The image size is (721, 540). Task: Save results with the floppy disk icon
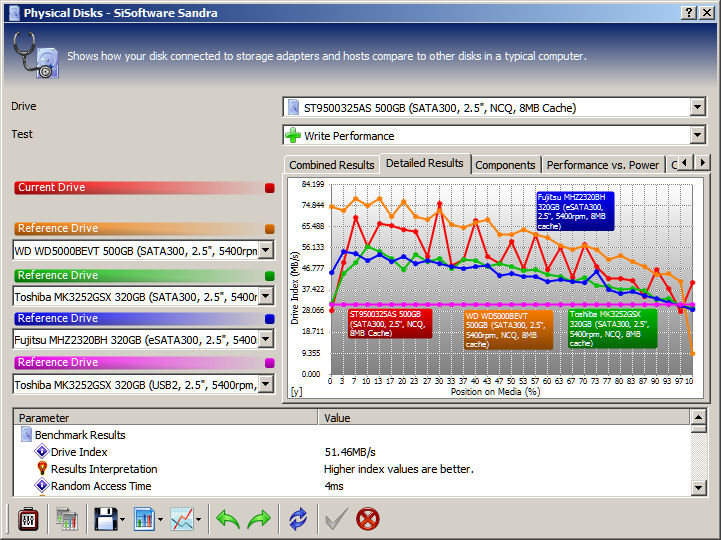coord(106,520)
